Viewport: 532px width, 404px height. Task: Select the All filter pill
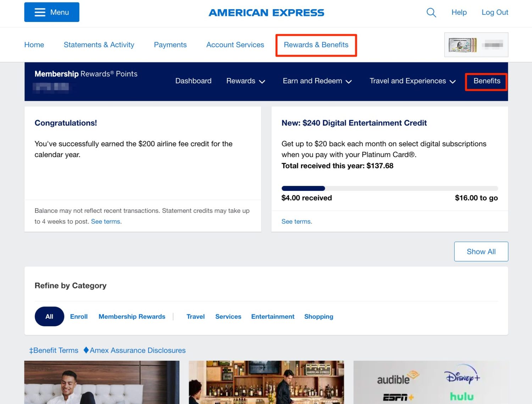point(49,316)
